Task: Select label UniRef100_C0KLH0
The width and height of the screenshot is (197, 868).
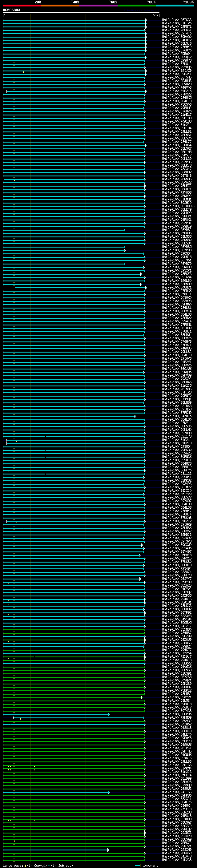Action: [177, 430]
